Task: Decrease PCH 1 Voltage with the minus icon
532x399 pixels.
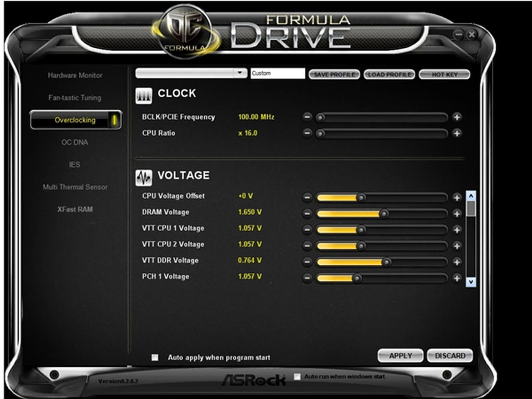Action: pos(308,277)
